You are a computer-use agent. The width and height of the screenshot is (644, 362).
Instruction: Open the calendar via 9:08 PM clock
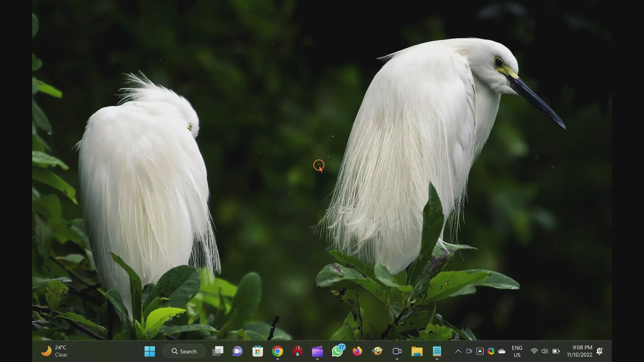580,351
